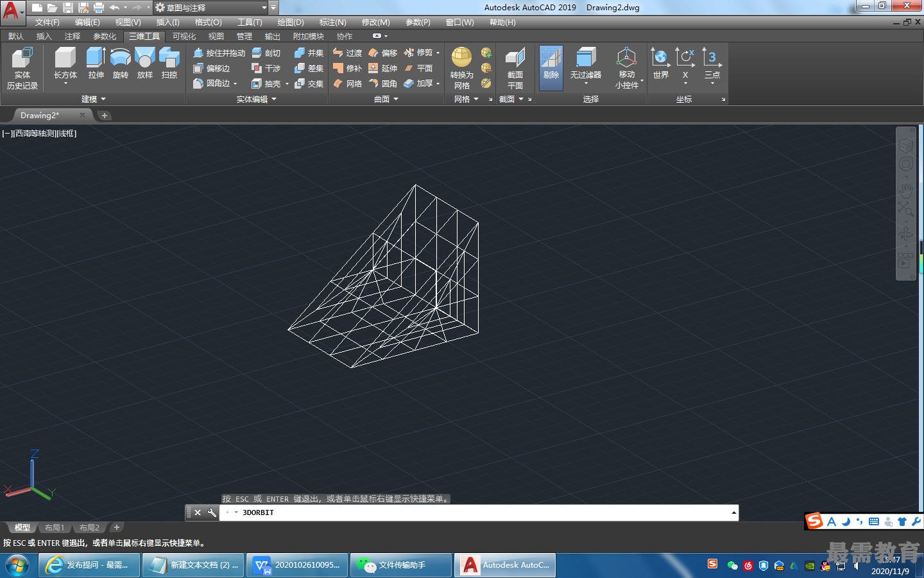Expand the command line history arrow
The height and width of the screenshot is (578, 924).
(x=733, y=512)
